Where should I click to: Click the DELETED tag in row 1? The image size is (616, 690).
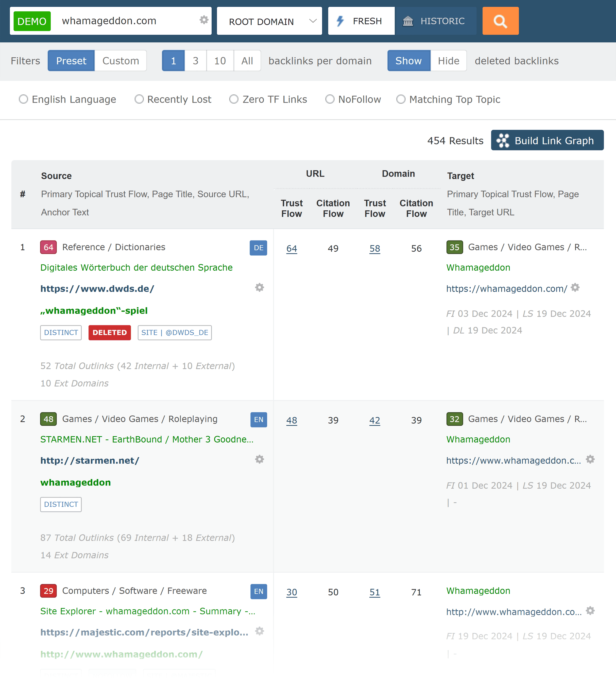110,332
